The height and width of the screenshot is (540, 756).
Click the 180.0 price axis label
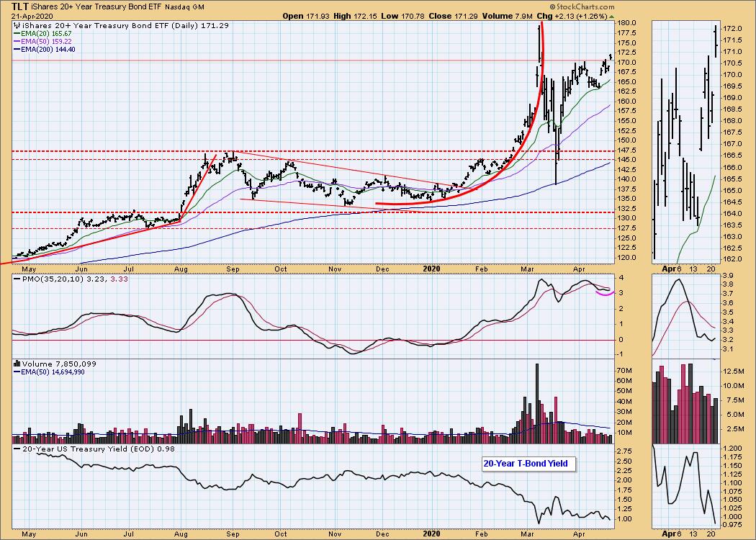pyautogui.click(x=628, y=23)
